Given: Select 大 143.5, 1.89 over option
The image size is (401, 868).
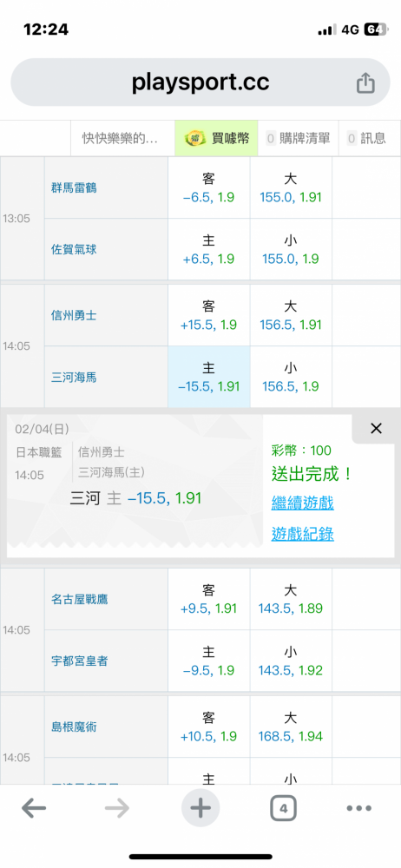Looking at the screenshot, I should pyautogui.click(x=291, y=599).
